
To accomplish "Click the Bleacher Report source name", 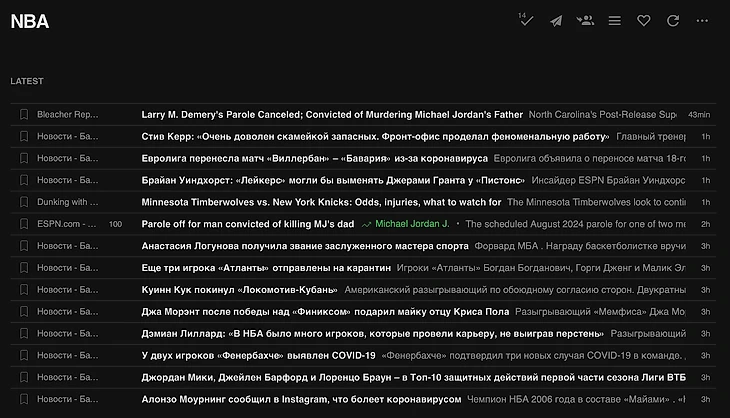I will [x=68, y=115].
